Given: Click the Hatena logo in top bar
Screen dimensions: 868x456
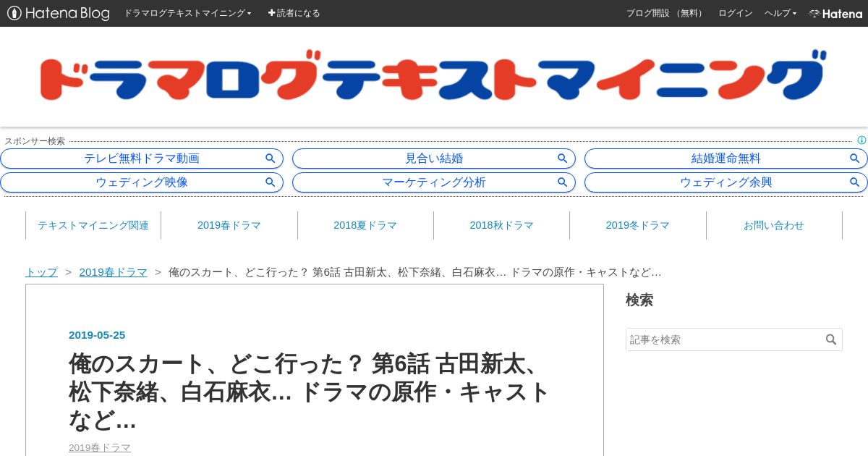Looking at the screenshot, I should tap(835, 13).
